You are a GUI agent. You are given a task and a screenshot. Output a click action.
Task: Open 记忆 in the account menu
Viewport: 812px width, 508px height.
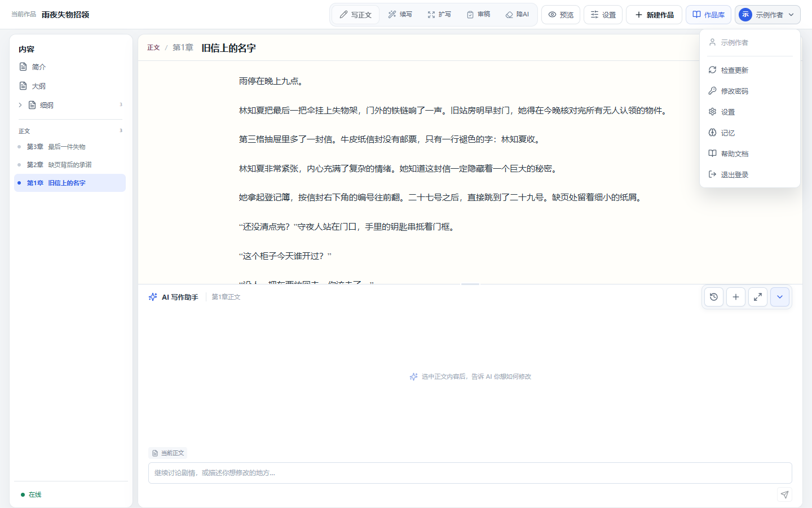[750, 133]
